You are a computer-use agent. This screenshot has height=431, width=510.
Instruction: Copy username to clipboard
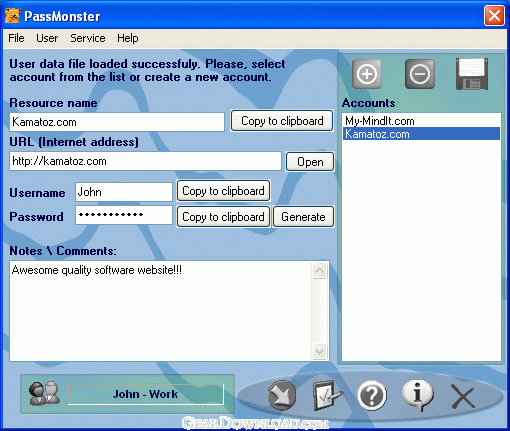click(x=223, y=191)
